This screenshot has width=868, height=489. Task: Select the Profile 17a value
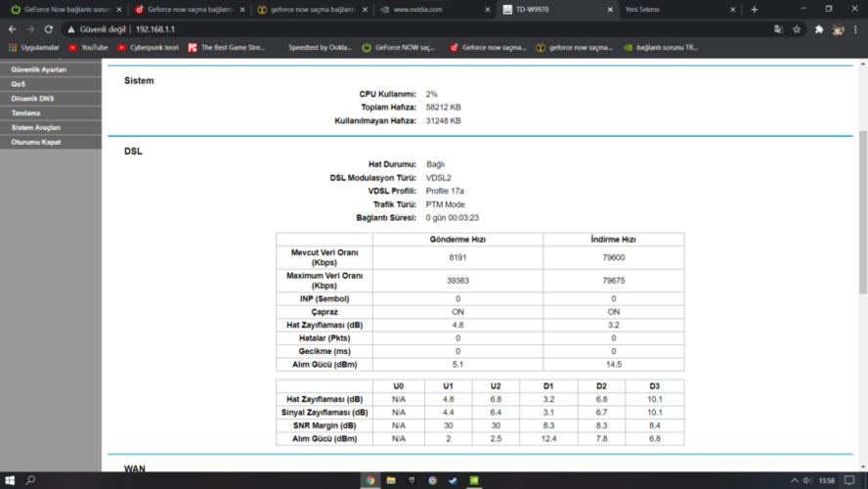[445, 191]
